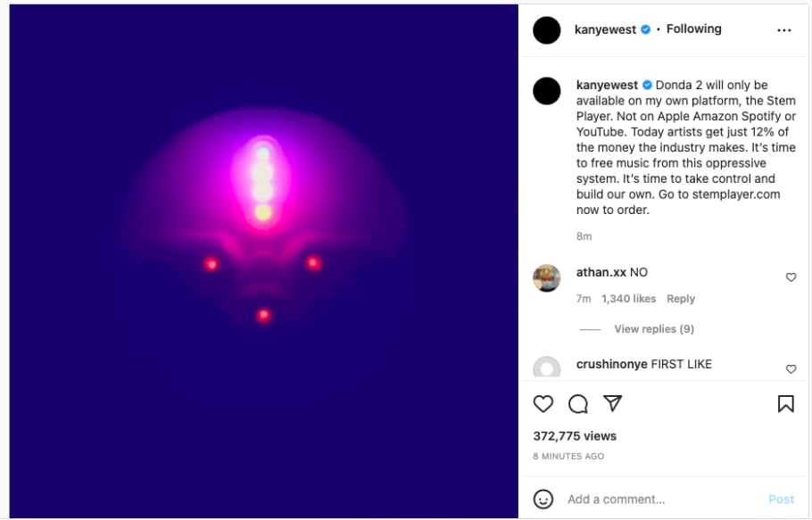812x520 pixels.
Task: Open kanyewest profile picture in header
Action: pyautogui.click(x=547, y=29)
